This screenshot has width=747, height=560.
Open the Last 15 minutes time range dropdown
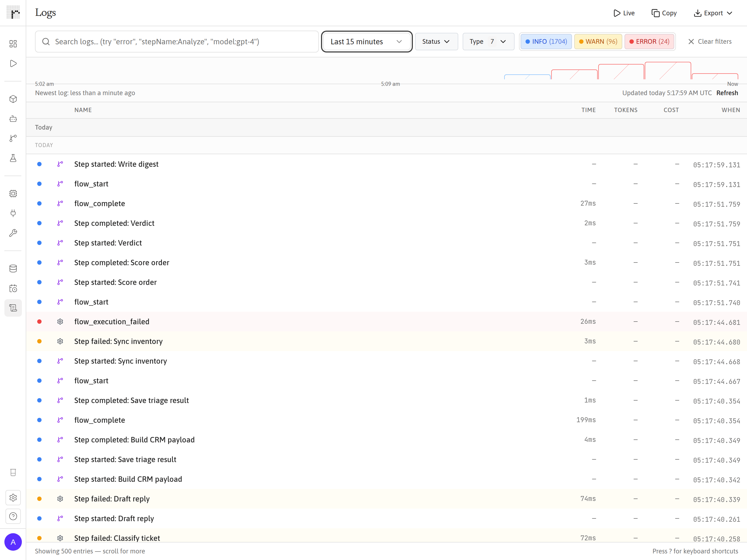click(x=367, y=42)
